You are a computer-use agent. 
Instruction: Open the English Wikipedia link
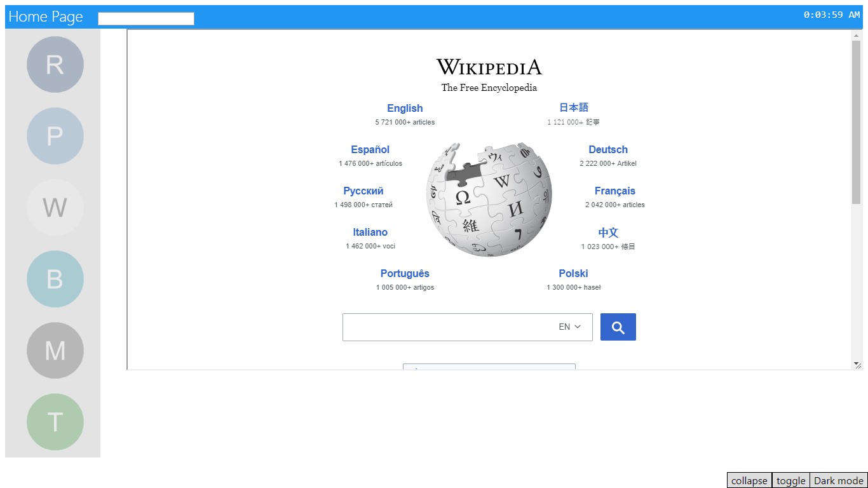(x=405, y=108)
